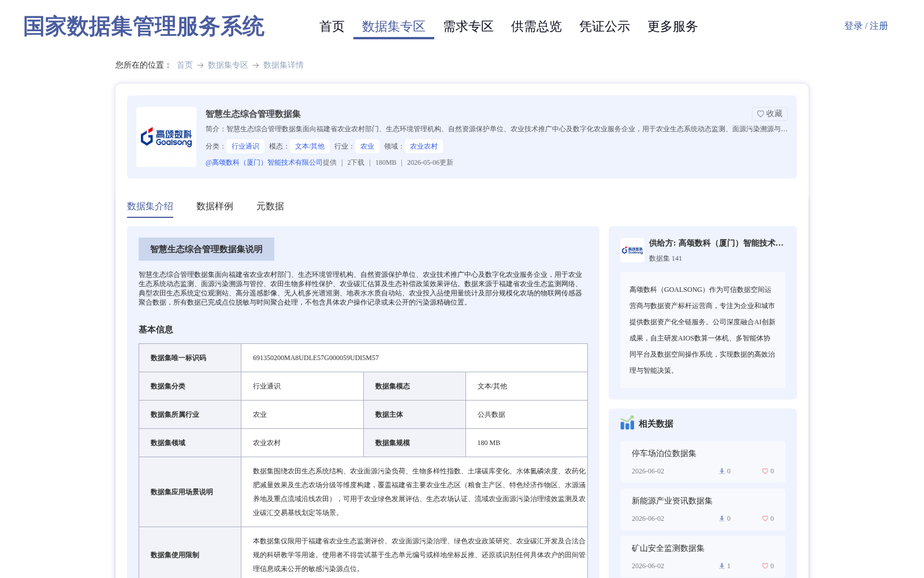Click table header 数据集主体
This screenshot has width=924, height=578.
pos(389,414)
